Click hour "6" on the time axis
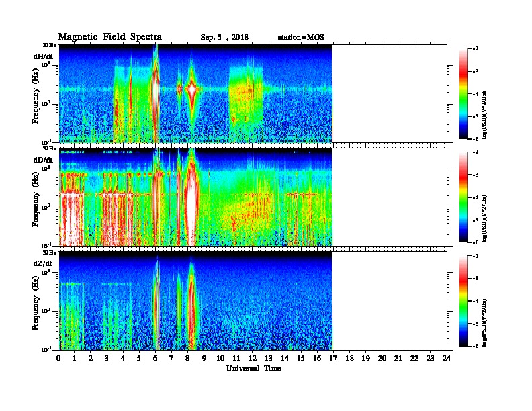 point(155,359)
